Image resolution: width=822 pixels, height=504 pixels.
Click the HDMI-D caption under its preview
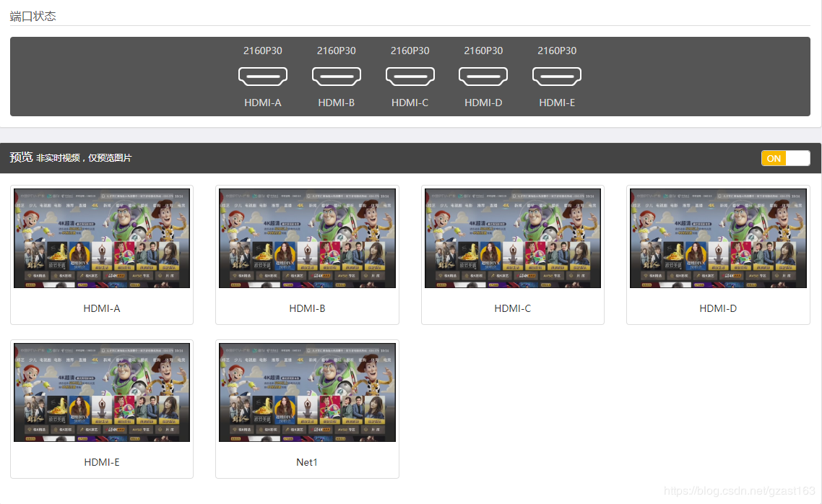718,308
